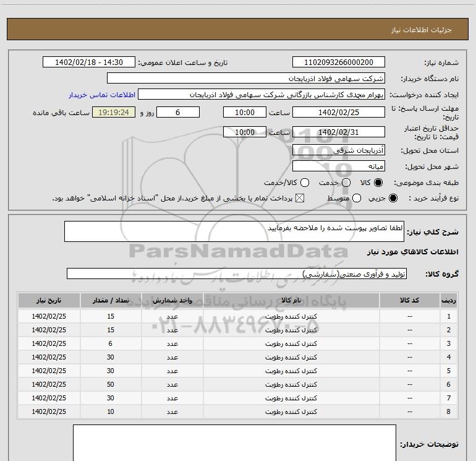
Task: Click the delivery province آذربایجان شرقی field
Action: pos(339,150)
